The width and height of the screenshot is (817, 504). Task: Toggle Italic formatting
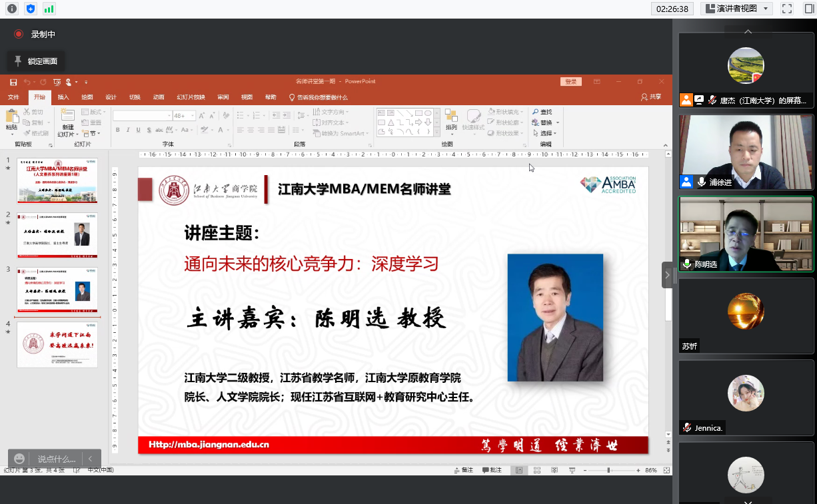pos(128,130)
